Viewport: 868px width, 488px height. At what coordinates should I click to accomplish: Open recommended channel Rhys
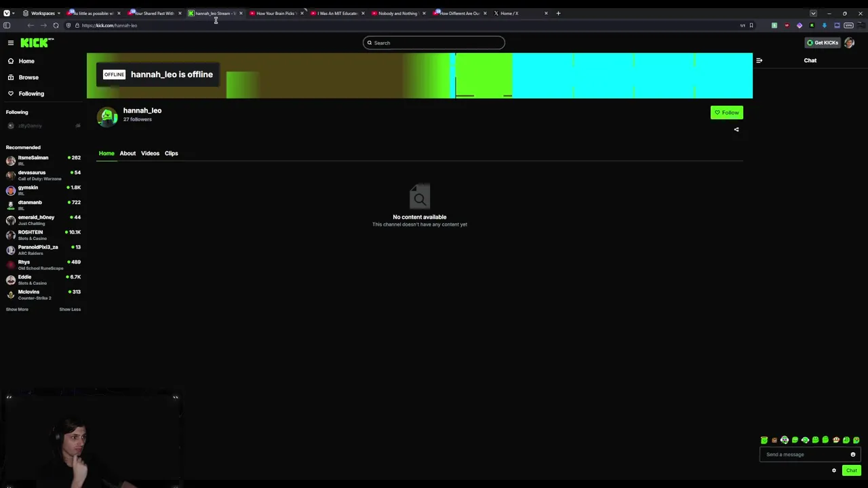(43, 265)
